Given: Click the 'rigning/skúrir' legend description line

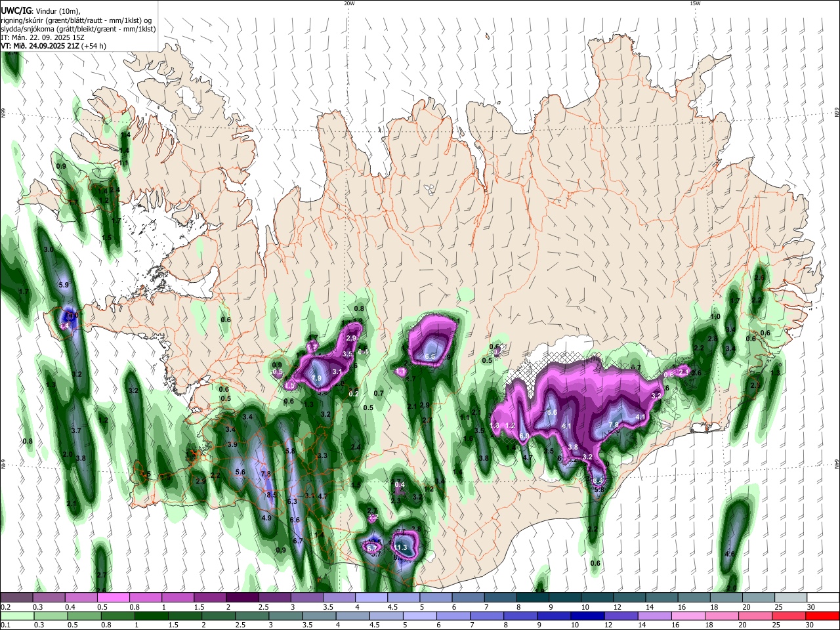Looking at the screenshot, I should pyautogui.click(x=76, y=20).
